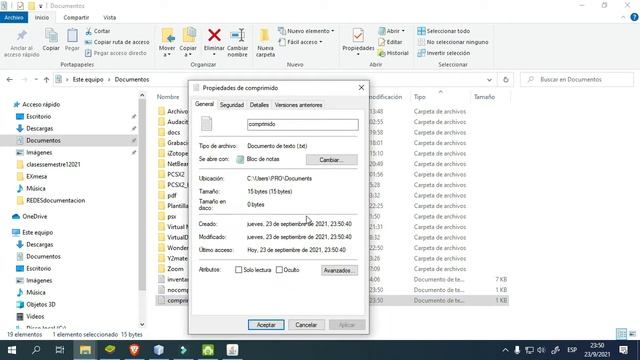Click the Nueva carpeta icon
Viewport: 640px width, 360px height.
click(265, 36)
